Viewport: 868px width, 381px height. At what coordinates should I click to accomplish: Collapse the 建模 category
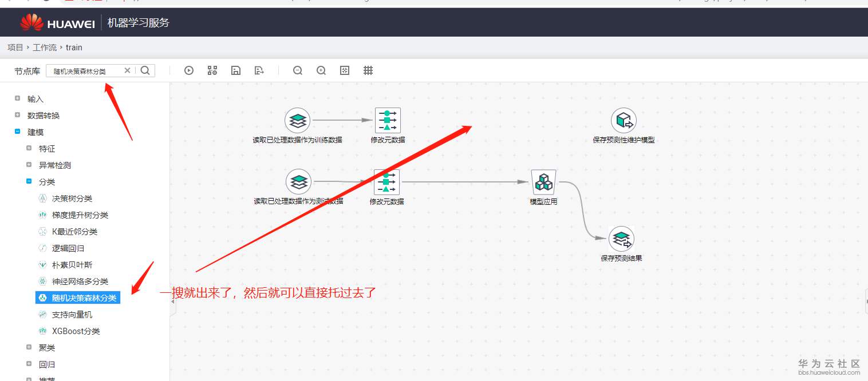click(17, 132)
